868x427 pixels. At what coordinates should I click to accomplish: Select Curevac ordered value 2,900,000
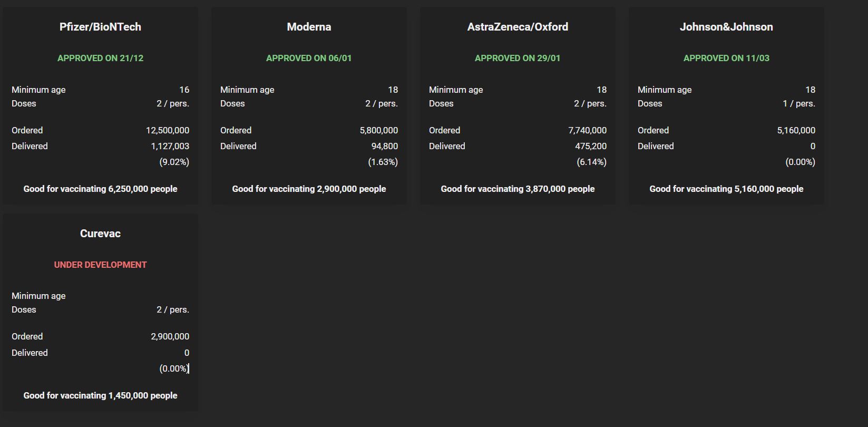point(170,336)
